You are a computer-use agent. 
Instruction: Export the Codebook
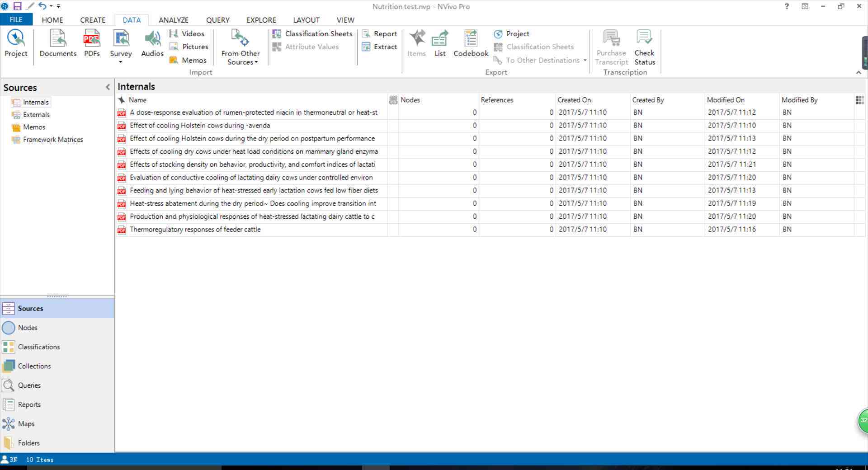pos(471,43)
